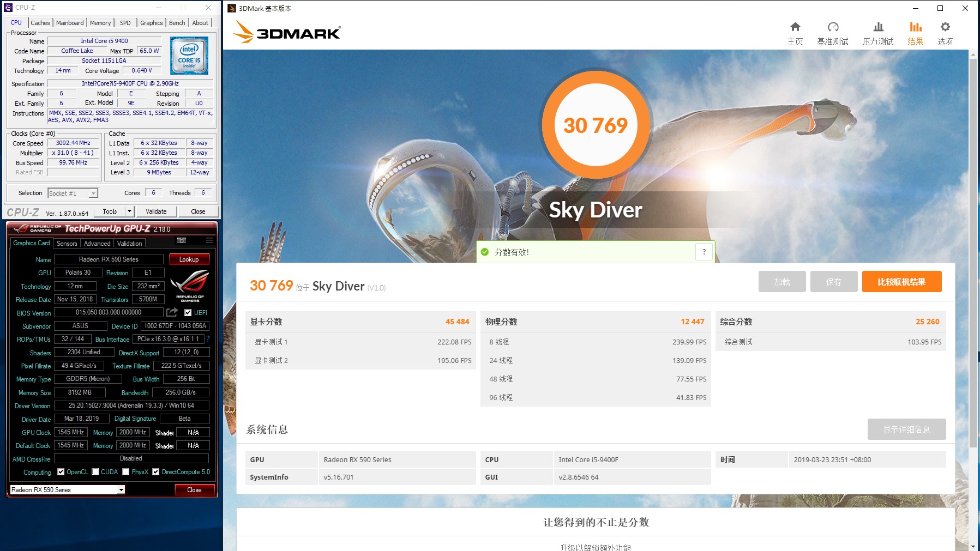Click the 显卡测试 1 row showing 222.08 FPS
The height and width of the screenshot is (551, 980).
point(360,342)
